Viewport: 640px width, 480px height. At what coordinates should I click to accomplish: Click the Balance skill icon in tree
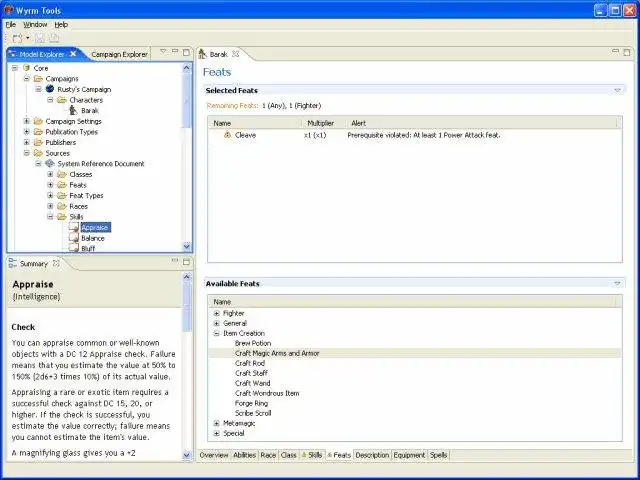[x=73, y=238]
